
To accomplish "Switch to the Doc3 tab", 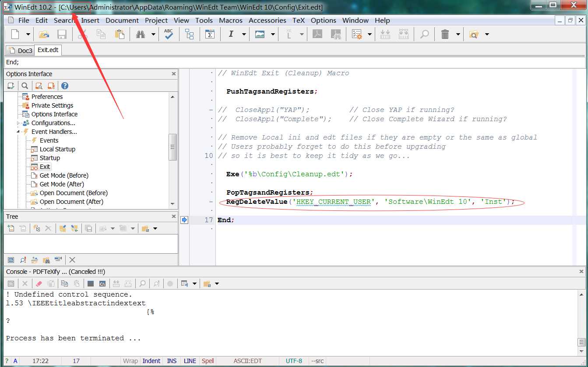I will [20, 51].
